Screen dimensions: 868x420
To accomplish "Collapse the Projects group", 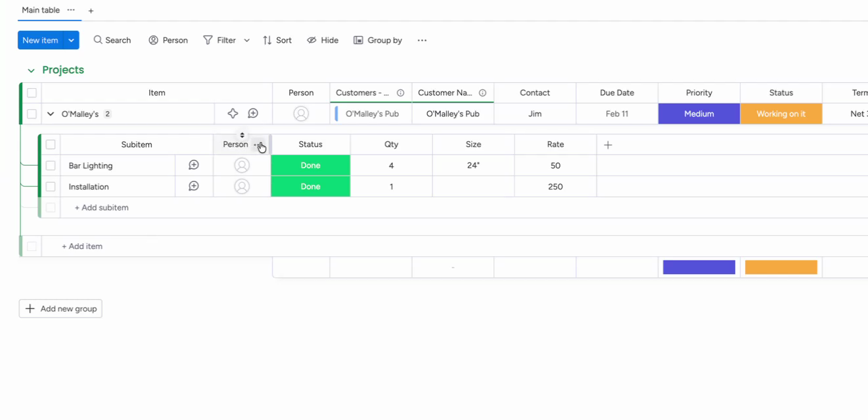I will 31,70.
